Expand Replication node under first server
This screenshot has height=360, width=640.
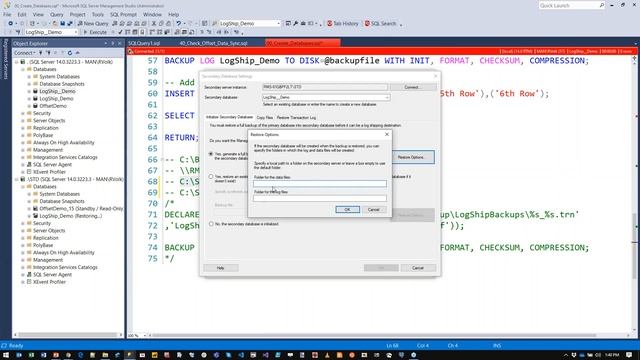(23, 128)
